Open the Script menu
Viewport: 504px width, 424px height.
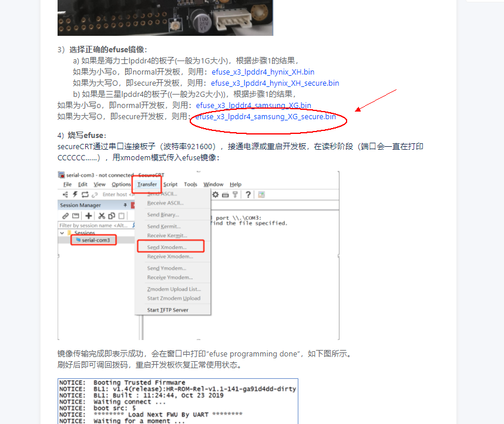[x=170, y=184]
